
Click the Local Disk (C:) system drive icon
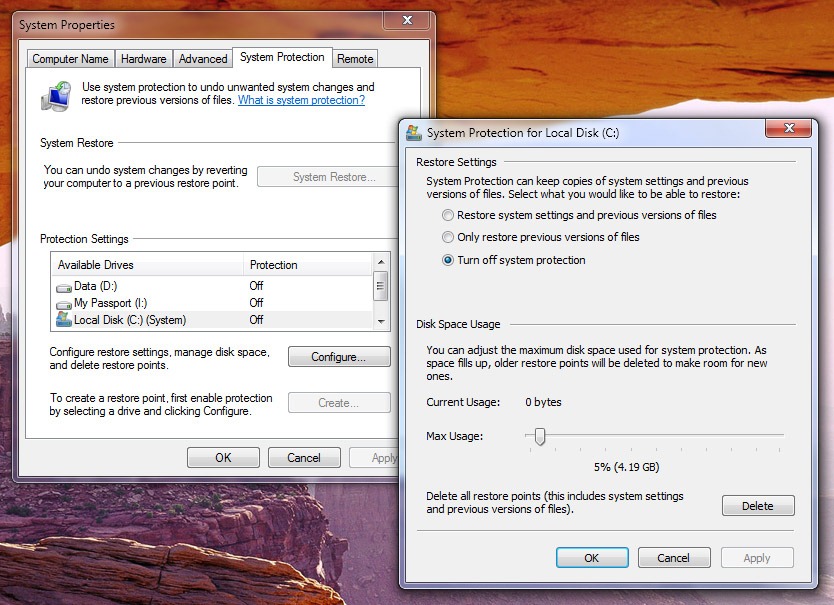pos(64,320)
